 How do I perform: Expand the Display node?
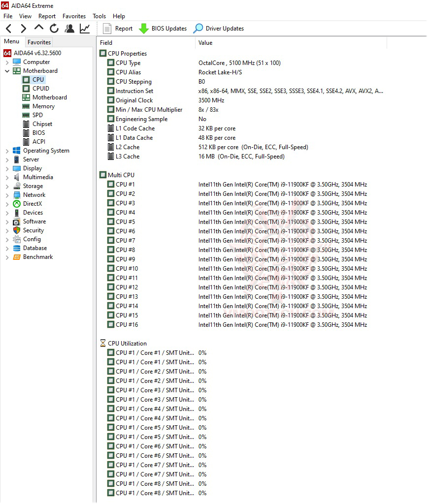pyautogui.click(x=7, y=168)
